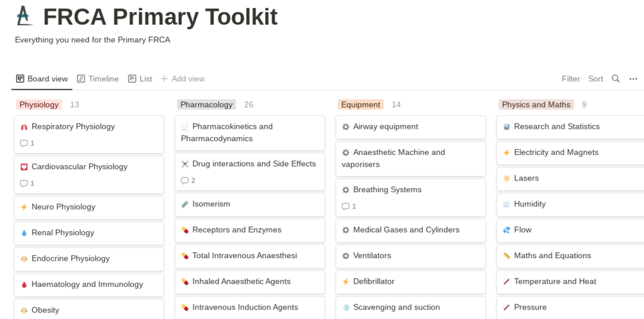Viewport: 644px width, 319px height.
Task: Click Add view button
Action: (x=183, y=79)
